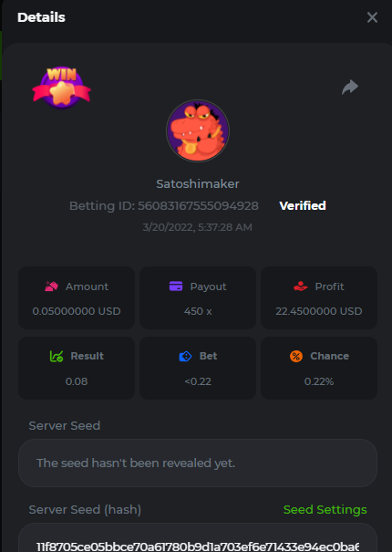Open Satoshimaker's dinosaur avatar
Screen dimensions: 392x552
198,131
